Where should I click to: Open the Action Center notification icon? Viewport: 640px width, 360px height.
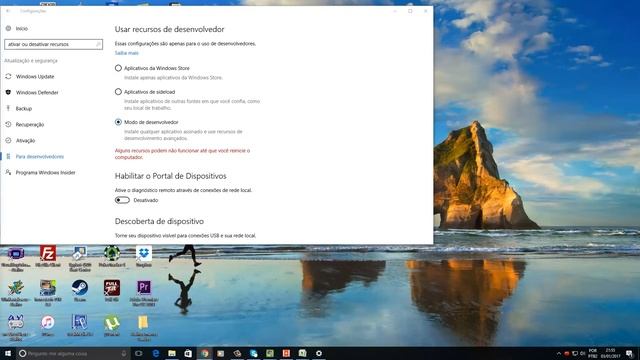coord(629,353)
